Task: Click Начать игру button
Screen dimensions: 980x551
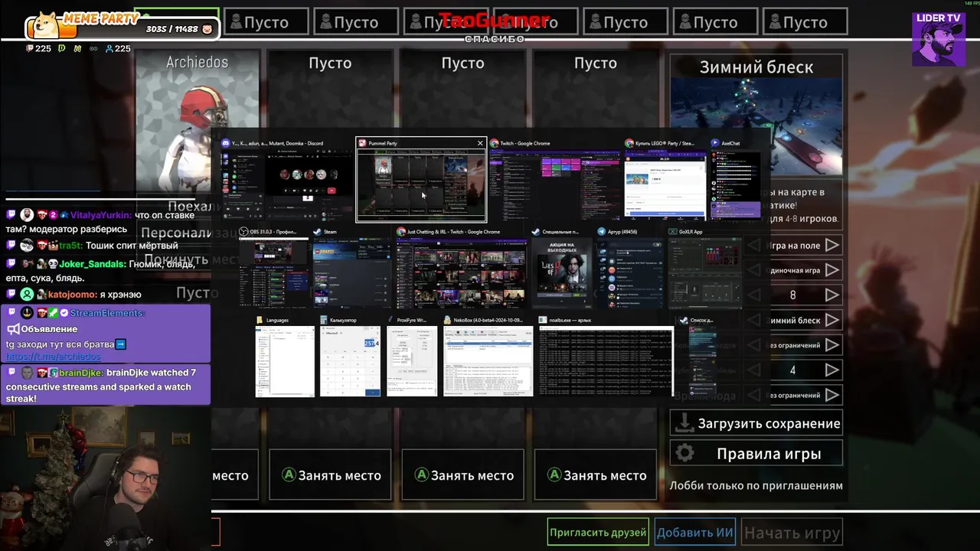Action: [x=792, y=532]
